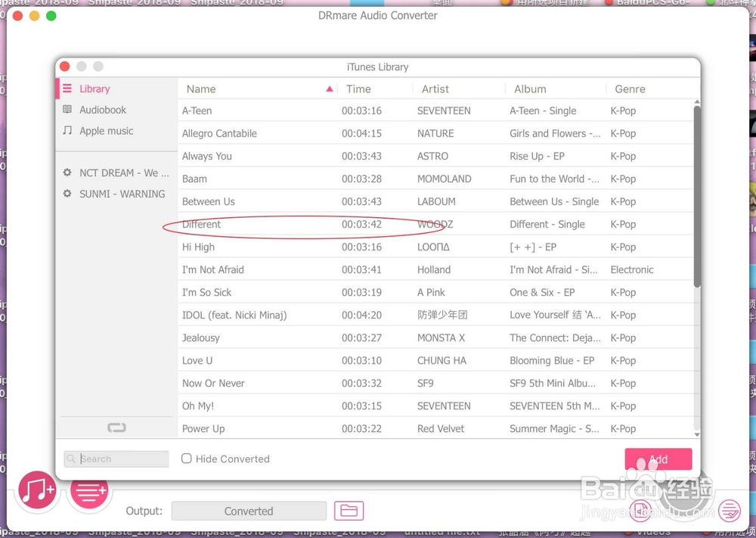Image resolution: width=756 pixels, height=538 pixels.
Task: Select the Always You song
Action: [435, 156]
